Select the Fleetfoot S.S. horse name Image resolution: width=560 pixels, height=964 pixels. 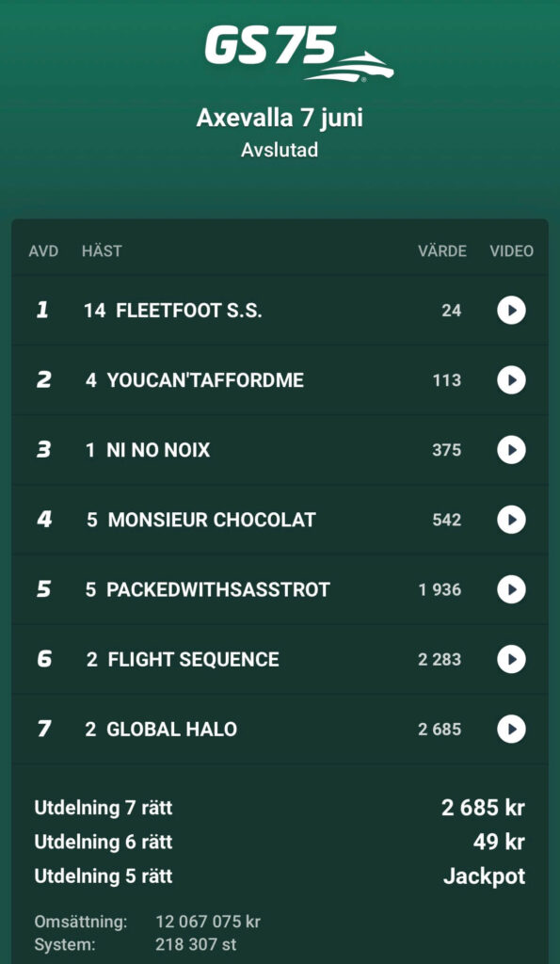[x=189, y=311]
